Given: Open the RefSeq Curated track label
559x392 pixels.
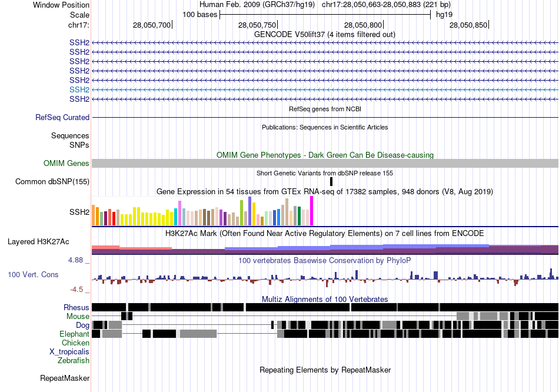Looking at the screenshot, I should [x=62, y=117].
